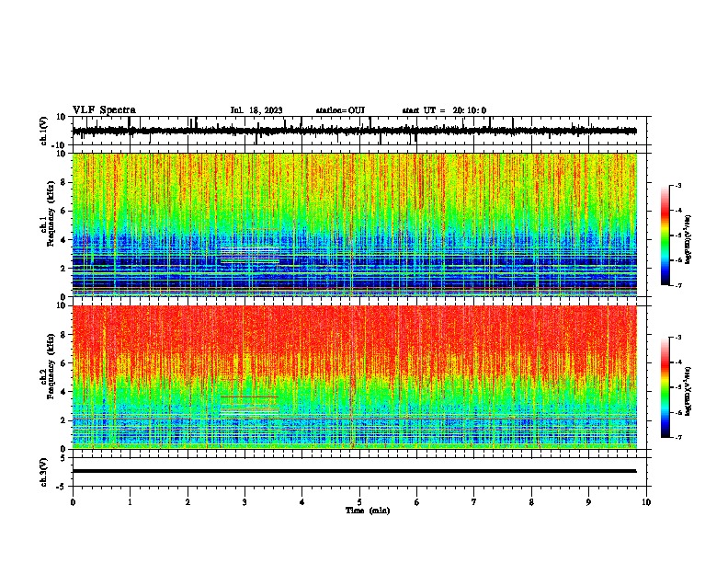This screenshot has height=563, width=728.
Task: Click the last time axis tick label "10"
Action: click(646, 502)
